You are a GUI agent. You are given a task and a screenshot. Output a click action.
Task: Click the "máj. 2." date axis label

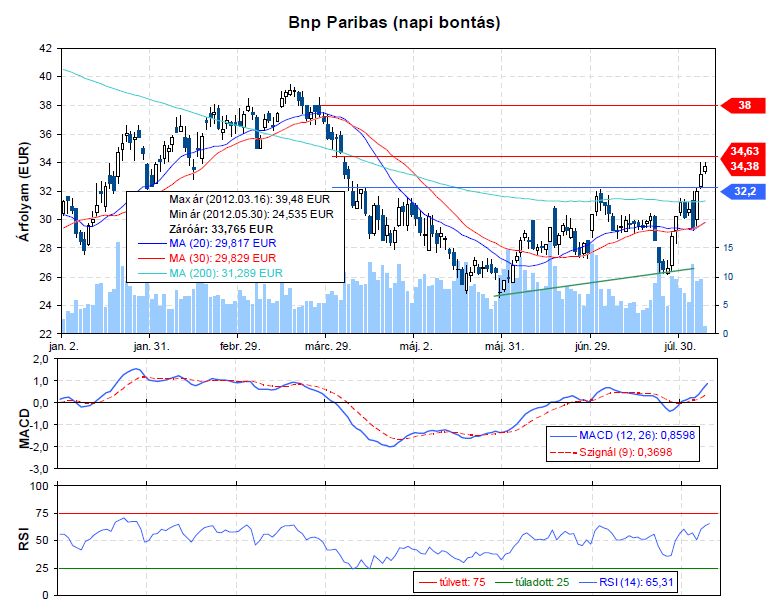click(416, 346)
